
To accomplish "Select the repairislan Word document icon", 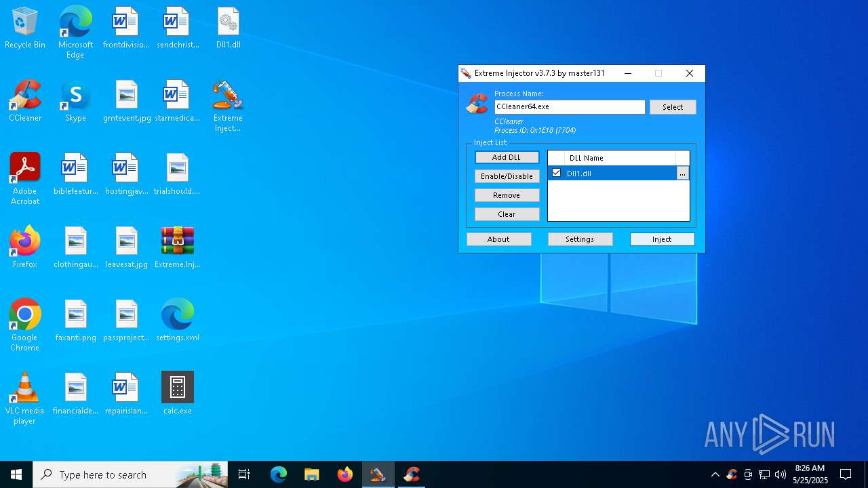I will 127,394.
